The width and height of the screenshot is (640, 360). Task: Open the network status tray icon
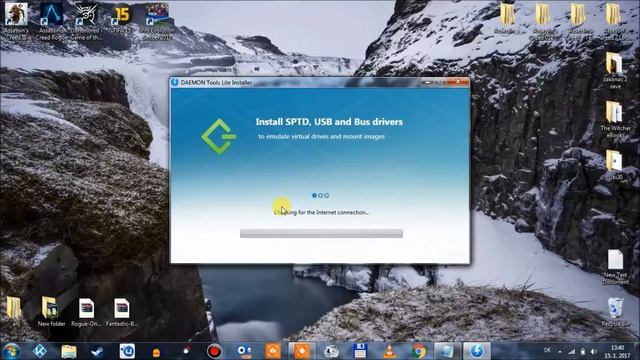click(571, 351)
